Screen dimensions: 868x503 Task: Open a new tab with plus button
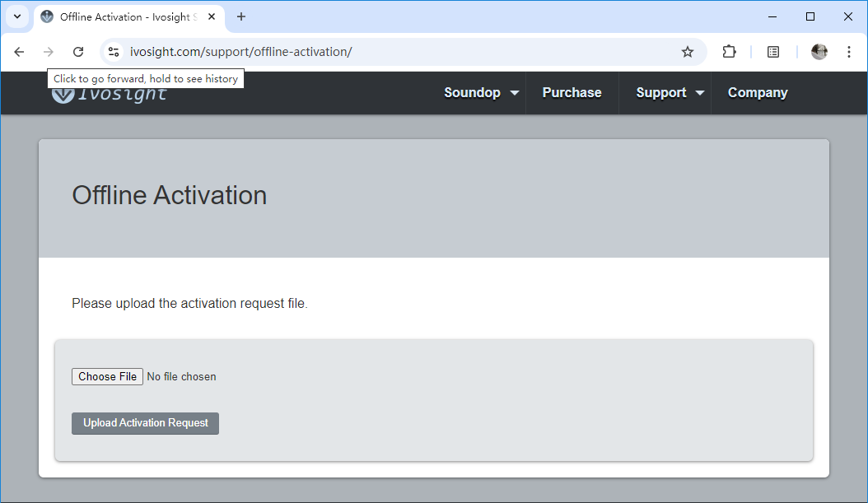click(x=241, y=16)
